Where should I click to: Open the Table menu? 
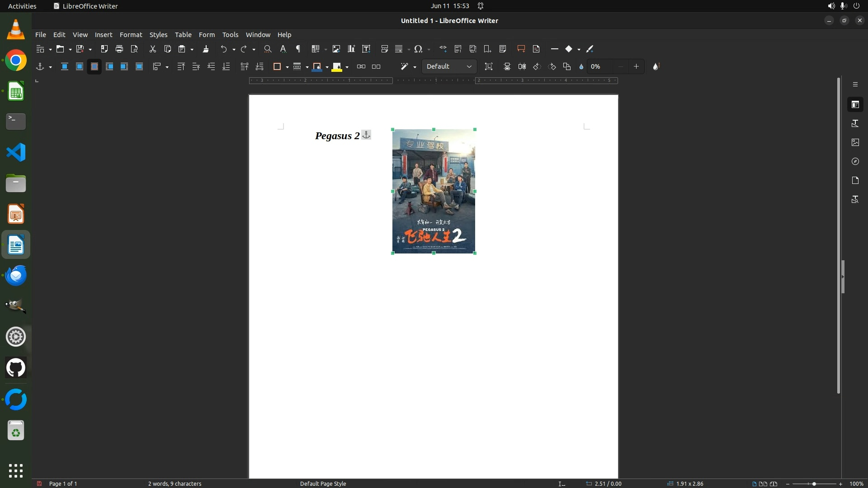(183, 35)
